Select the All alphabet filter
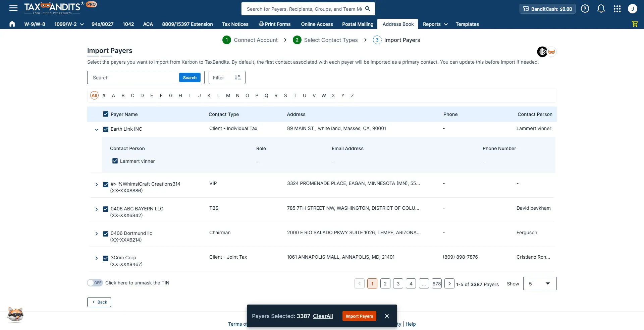This screenshot has width=644, height=330. pyautogui.click(x=94, y=95)
